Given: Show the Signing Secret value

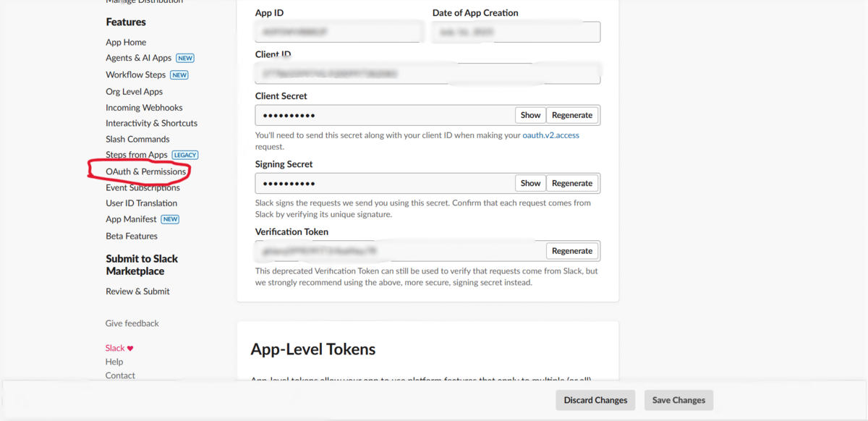Looking at the screenshot, I should click(x=530, y=183).
